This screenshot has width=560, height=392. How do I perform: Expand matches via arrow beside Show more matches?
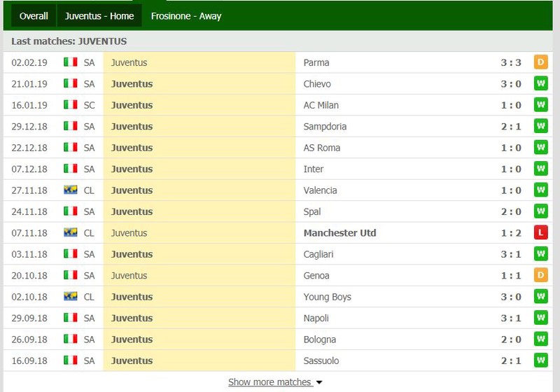coord(319,382)
